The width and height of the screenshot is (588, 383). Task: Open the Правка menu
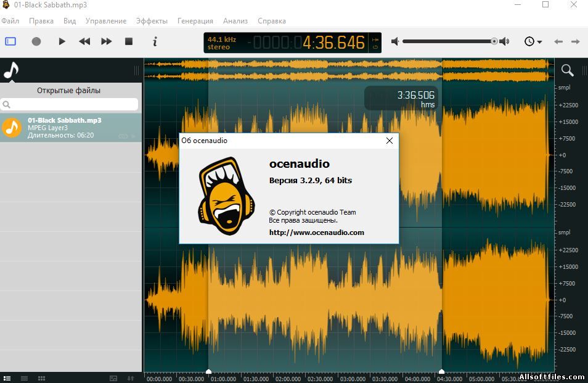[41, 21]
